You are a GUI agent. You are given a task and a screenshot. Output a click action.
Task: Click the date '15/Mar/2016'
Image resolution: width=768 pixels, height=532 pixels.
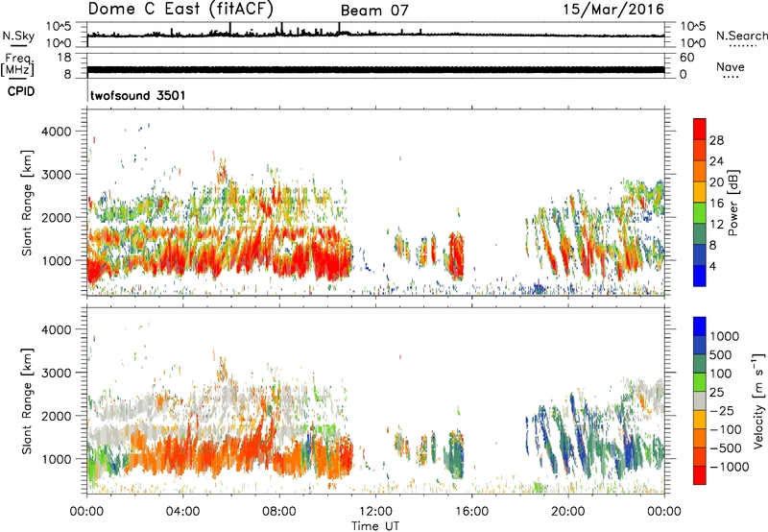pos(613,9)
